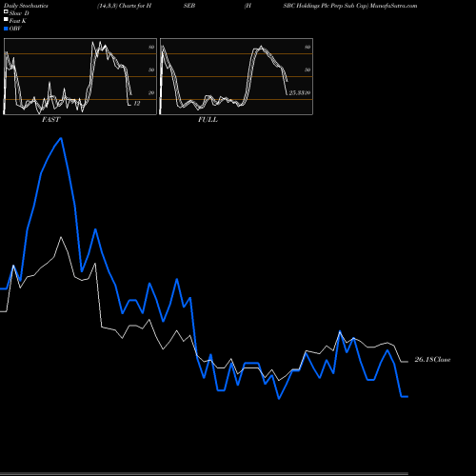Click the 'Slow D' legend label
Screen dimensions: 476x476
pyautogui.click(x=19, y=13)
